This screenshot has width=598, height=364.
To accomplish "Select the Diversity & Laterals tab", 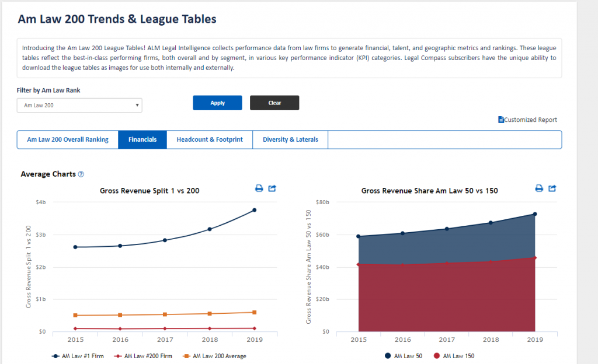I will 290,140.
